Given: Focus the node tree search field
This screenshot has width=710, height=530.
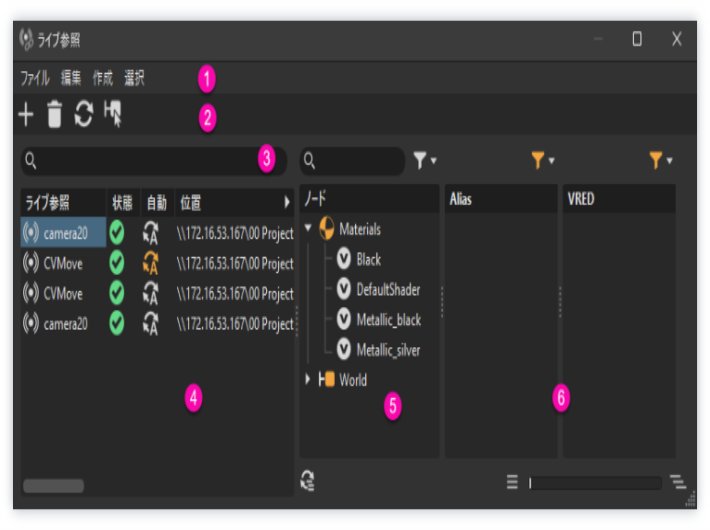Looking at the screenshot, I should tap(352, 160).
